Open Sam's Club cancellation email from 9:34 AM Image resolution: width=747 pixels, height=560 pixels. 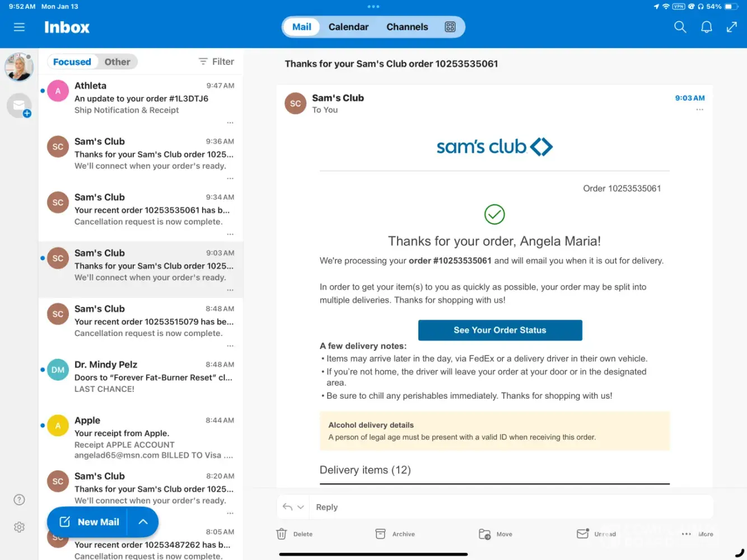[x=141, y=213]
